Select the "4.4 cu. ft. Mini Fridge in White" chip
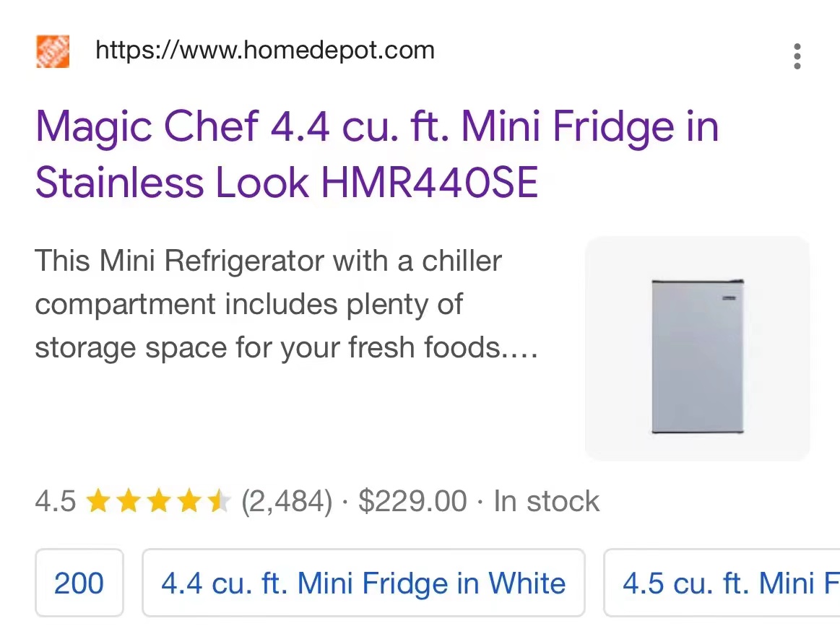 click(363, 583)
